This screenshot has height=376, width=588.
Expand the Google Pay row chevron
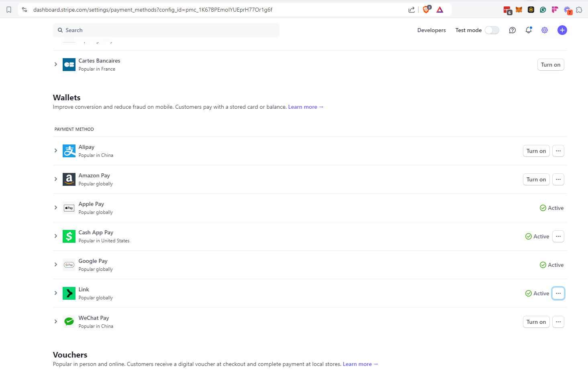coord(56,264)
